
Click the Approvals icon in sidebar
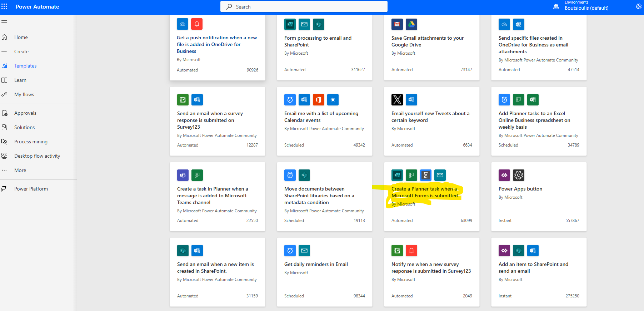point(4,113)
